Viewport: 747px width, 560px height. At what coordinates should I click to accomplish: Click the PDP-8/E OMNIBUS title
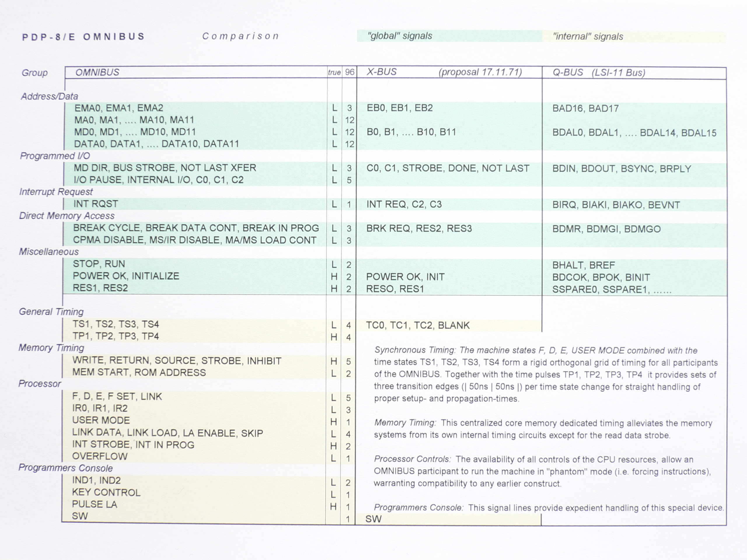tap(83, 37)
